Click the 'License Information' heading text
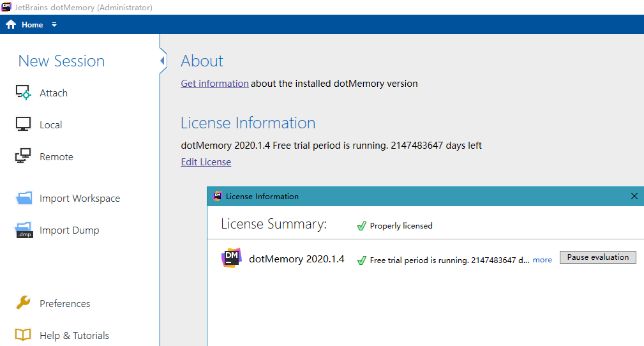This screenshot has height=346, width=644. 248,123
